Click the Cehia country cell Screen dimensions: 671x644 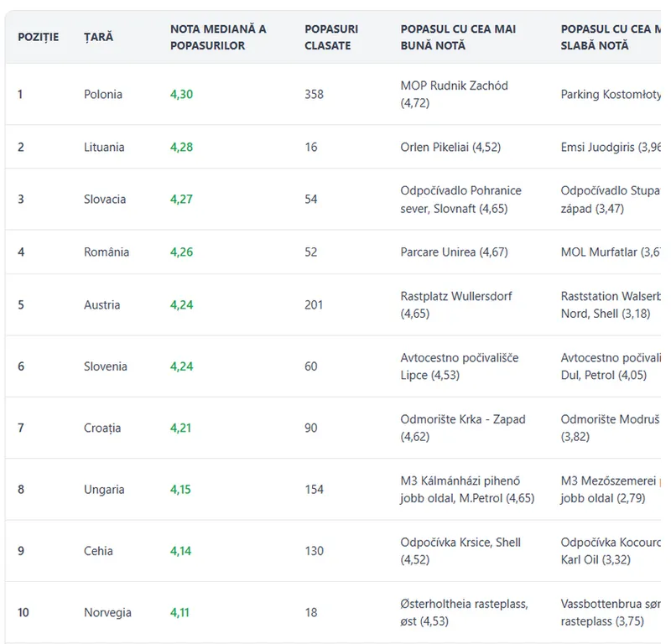[x=98, y=551]
